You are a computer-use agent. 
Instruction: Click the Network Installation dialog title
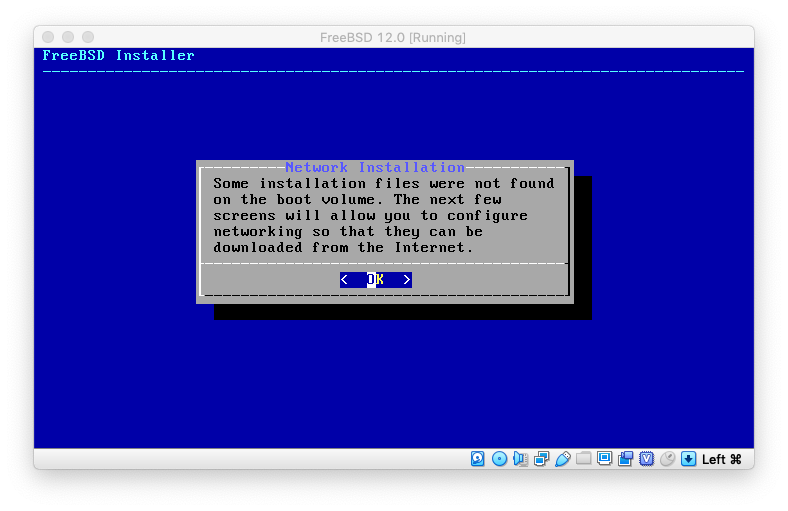pos(374,167)
